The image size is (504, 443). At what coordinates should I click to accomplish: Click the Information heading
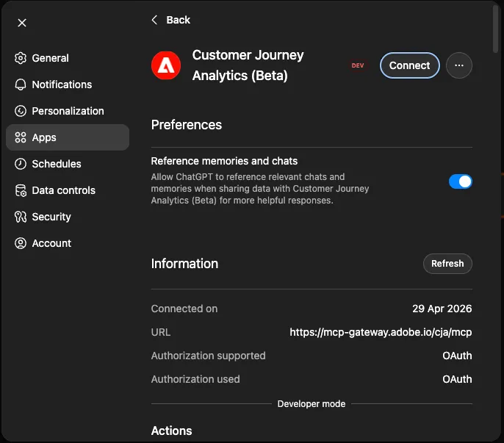[x=184, y=264]
